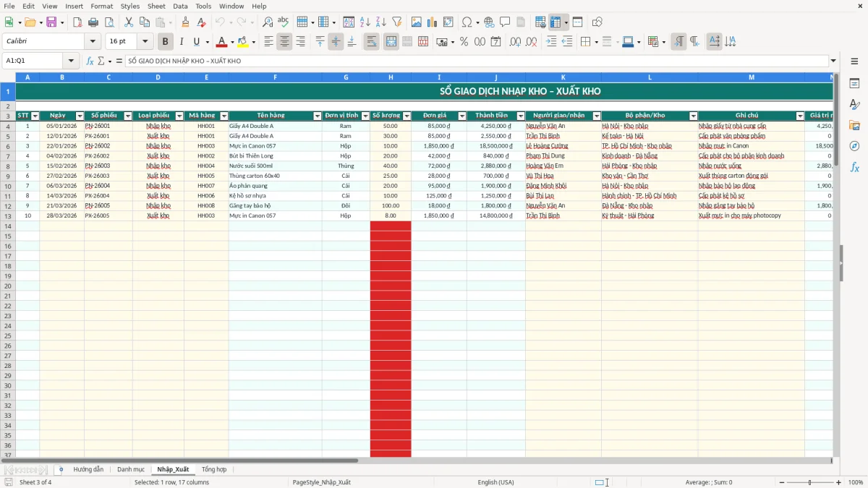
Task: Insert a comment
Action: click(505, 22)
